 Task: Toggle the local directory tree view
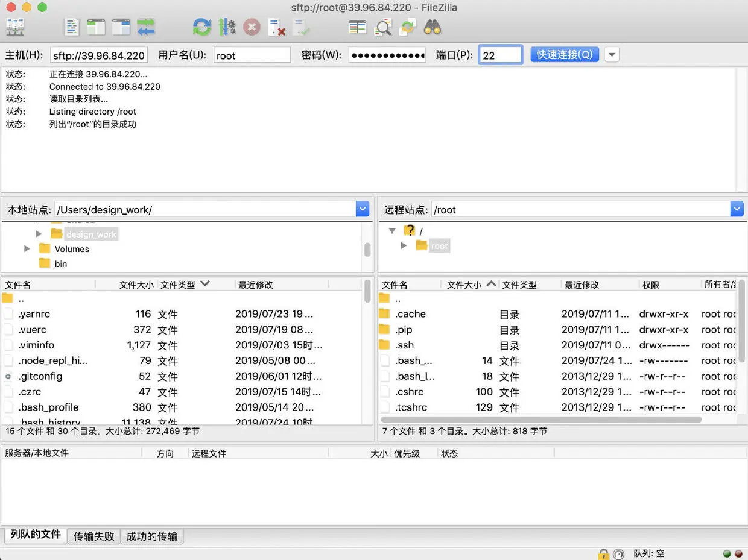96,27
